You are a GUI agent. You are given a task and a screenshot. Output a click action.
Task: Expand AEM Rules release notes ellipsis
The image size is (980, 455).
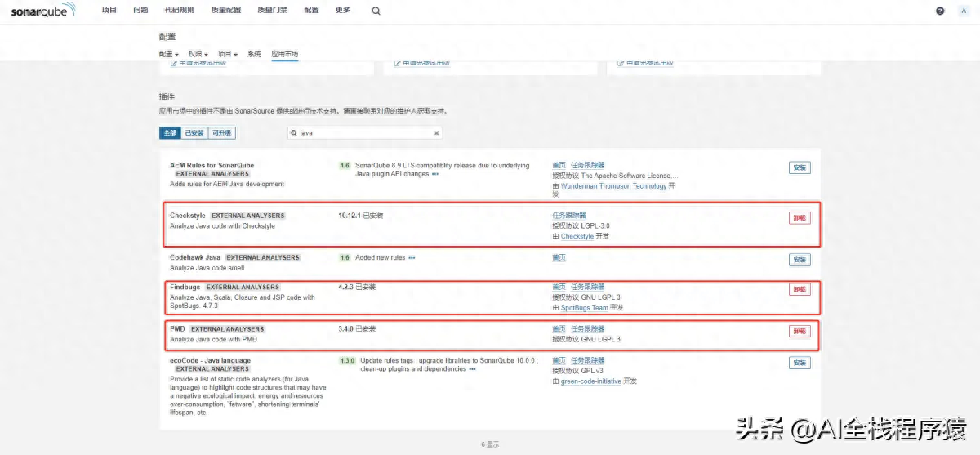tap(435, 174)
